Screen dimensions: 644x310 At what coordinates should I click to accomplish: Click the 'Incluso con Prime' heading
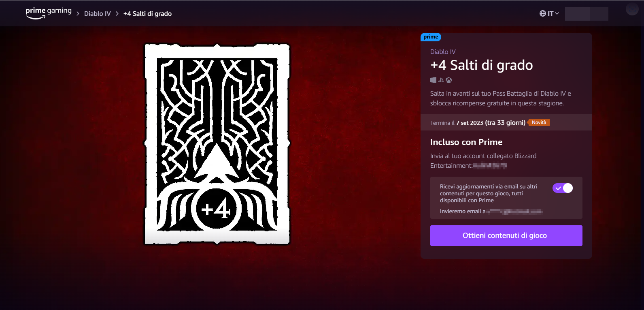pos(466,142)
